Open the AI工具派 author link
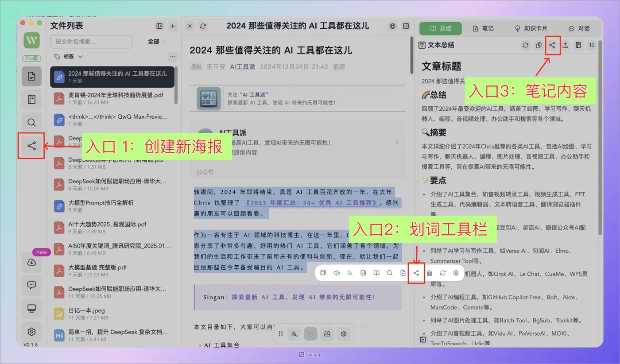This screenshot has width=620, height=364. [x=243, y=67]
